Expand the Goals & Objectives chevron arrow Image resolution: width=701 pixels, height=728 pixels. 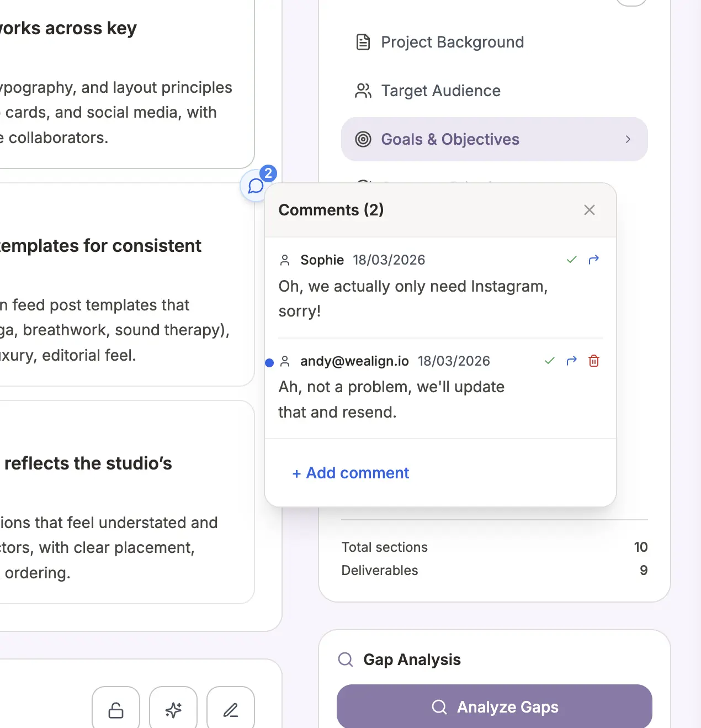pos(628,139)
